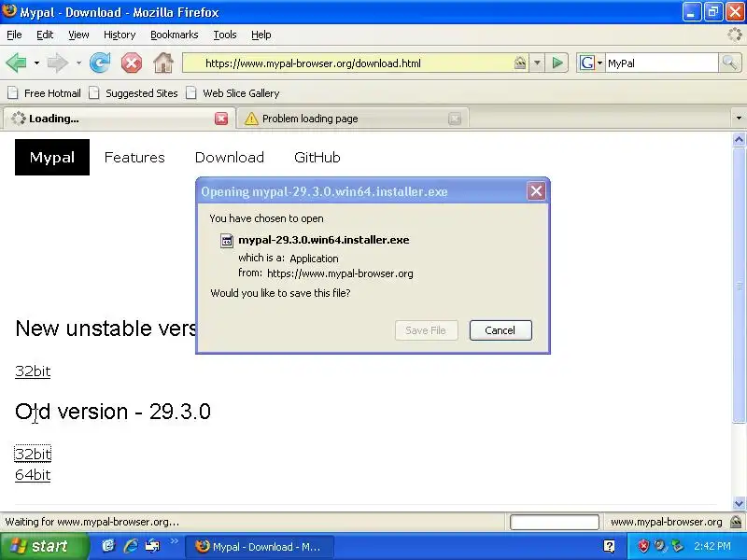Click the page scrollbar down arrow
This screenshot has height=560, width=747.
click(x=739, y=503)
